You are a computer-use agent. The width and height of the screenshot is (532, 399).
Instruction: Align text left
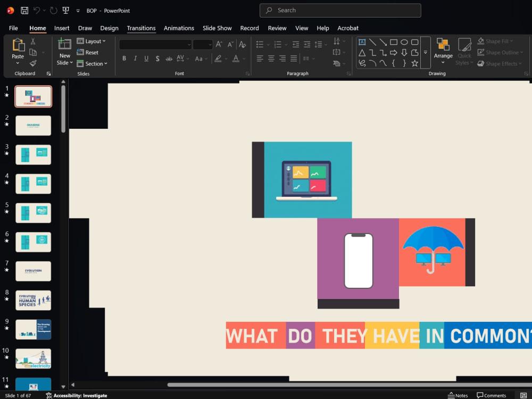260,59
